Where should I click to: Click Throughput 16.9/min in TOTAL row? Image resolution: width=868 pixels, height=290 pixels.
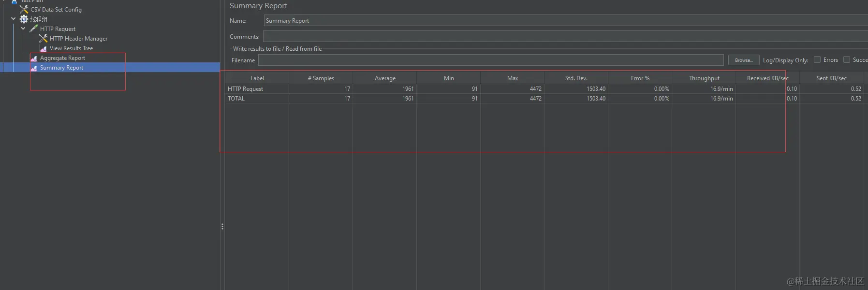pos(721,99)
